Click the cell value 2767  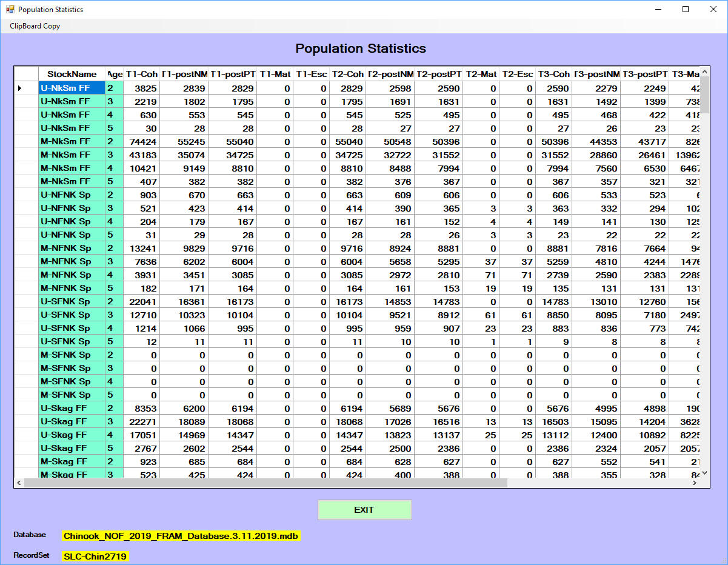coord(141,448)
